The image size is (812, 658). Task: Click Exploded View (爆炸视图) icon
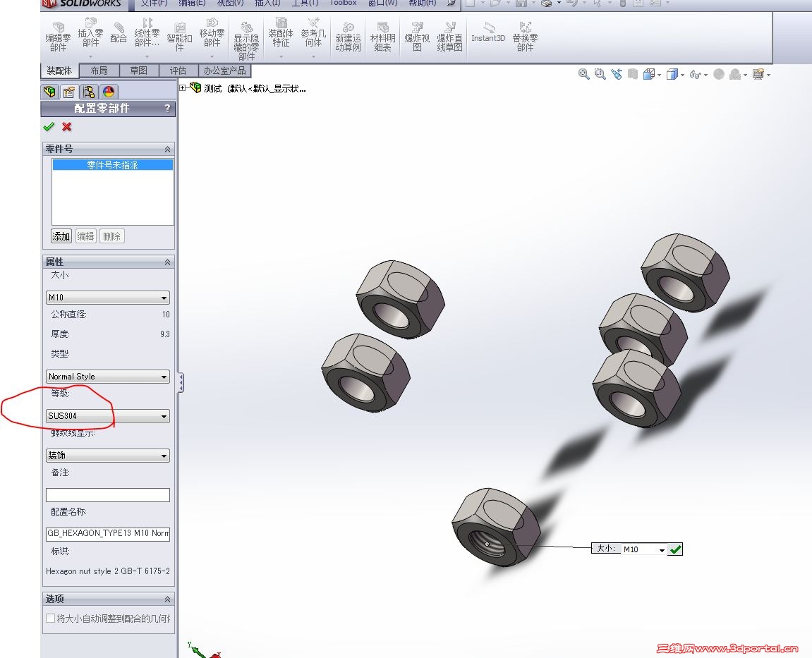point(417,36)
